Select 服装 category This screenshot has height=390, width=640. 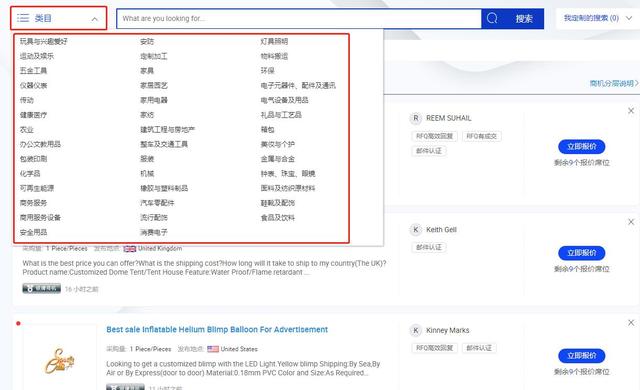147,159
